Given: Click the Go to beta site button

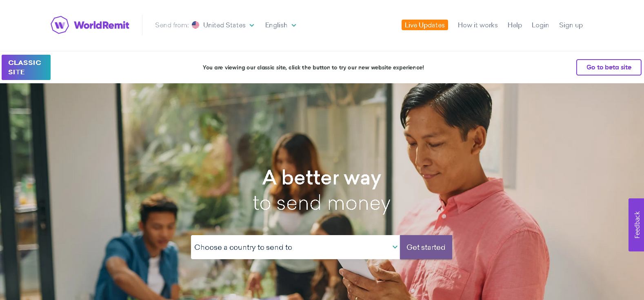Looking at the screenshot, I should (608, 67).
